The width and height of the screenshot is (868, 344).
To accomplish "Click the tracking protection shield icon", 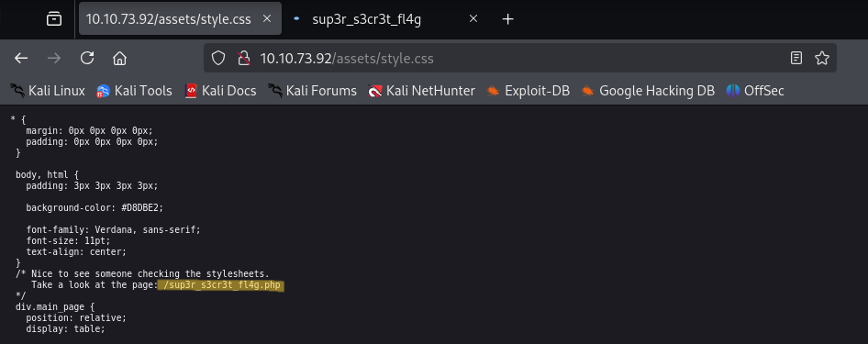I will pos(218,58).
